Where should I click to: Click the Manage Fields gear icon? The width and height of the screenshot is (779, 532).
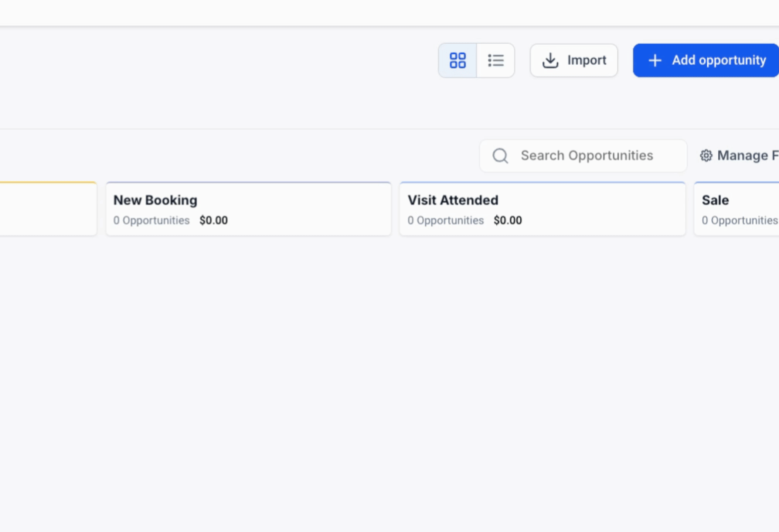coord(706,156)
